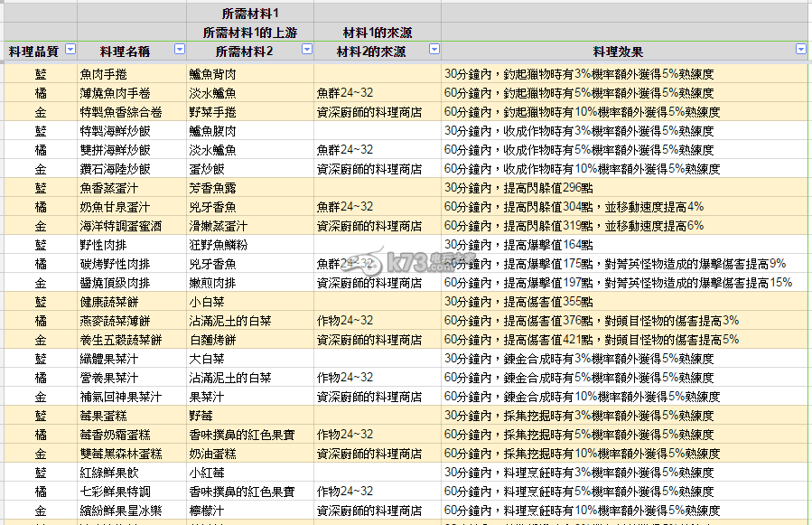
Task: Open the 材料2的來源 filter dropdown
Action: [434, 51]
